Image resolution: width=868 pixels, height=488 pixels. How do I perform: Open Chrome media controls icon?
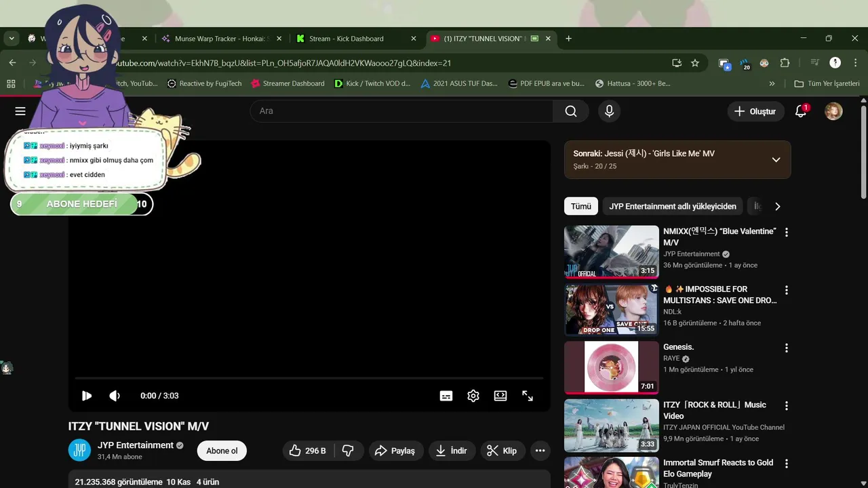click(815, 63)
